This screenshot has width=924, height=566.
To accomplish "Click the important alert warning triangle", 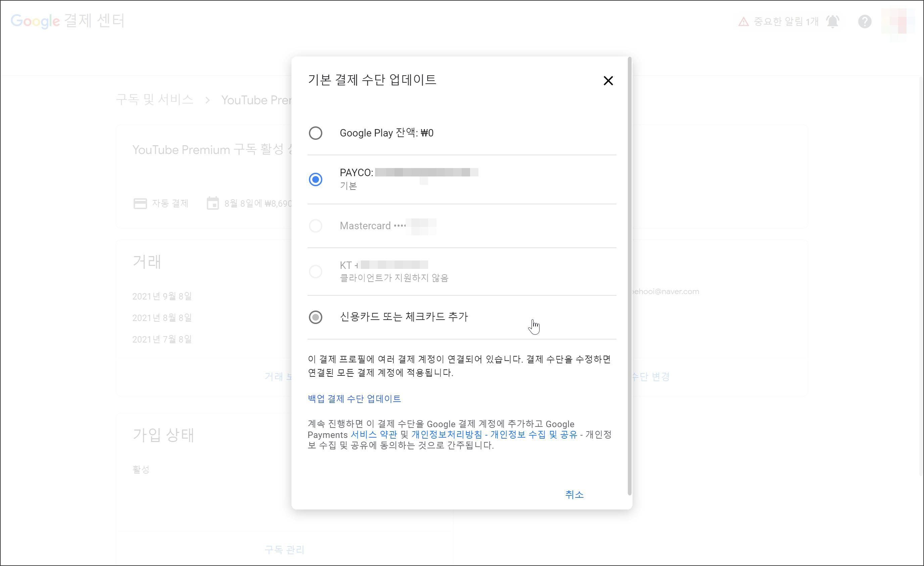I will (x=743, y=22).
